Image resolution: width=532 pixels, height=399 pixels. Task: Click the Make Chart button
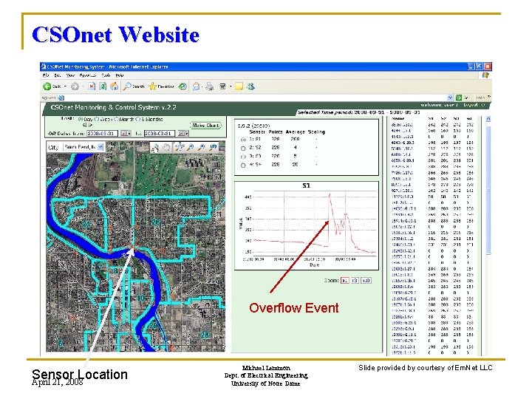[x=205, y=125]
